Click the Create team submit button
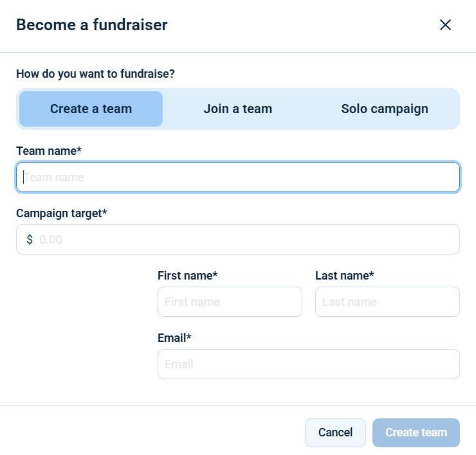The height and width of the screenshot is (455, 476). (416, 433)
